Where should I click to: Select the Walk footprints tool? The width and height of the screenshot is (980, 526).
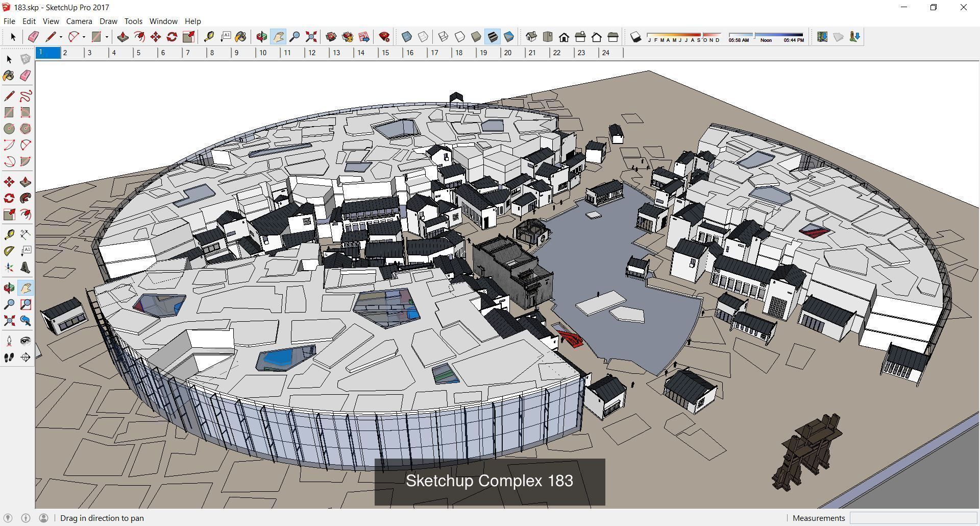point(9,357)
